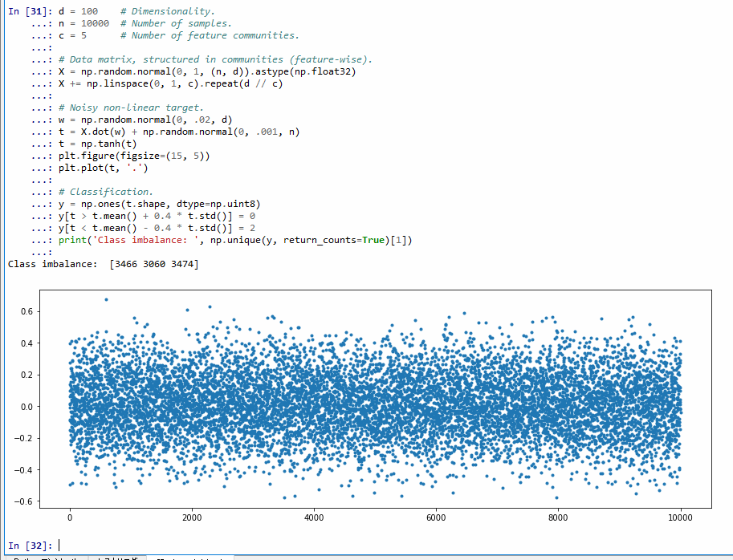Place cursor on 'c = 5' line
The height and width of the screenshot is (560, 733).
pyautogui.click(x=72, y=35)
